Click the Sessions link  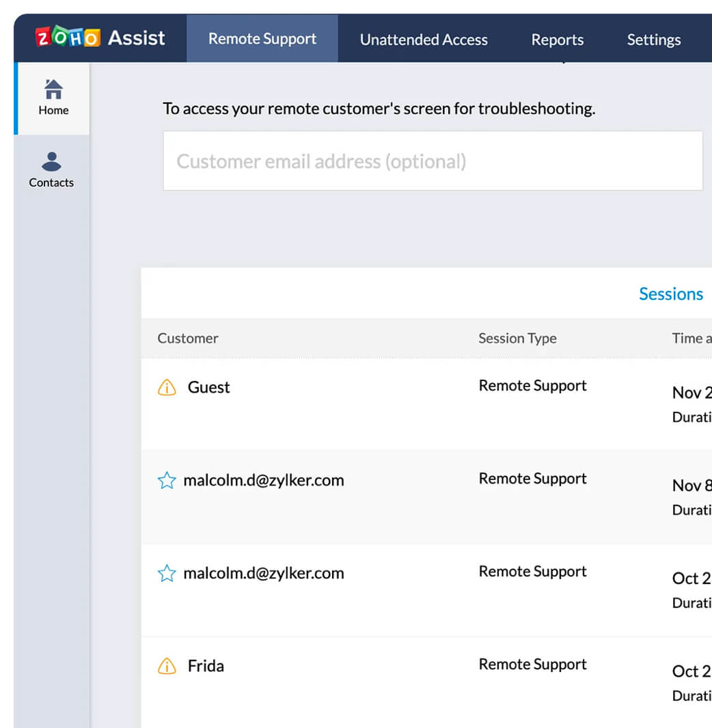coord(670,294)
